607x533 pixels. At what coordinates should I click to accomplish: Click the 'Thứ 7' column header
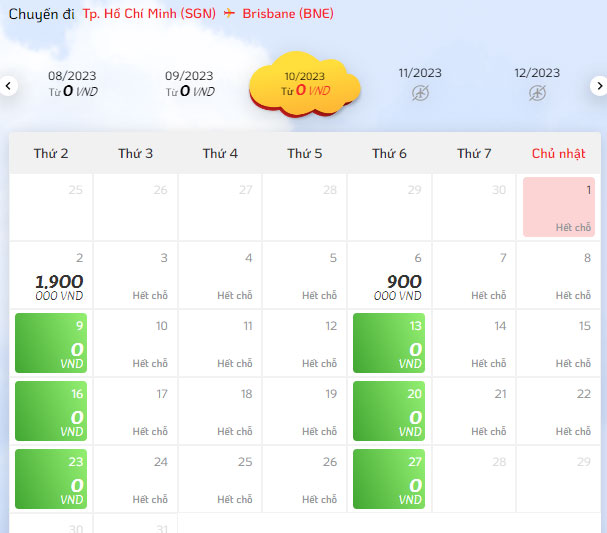point(474,154)
